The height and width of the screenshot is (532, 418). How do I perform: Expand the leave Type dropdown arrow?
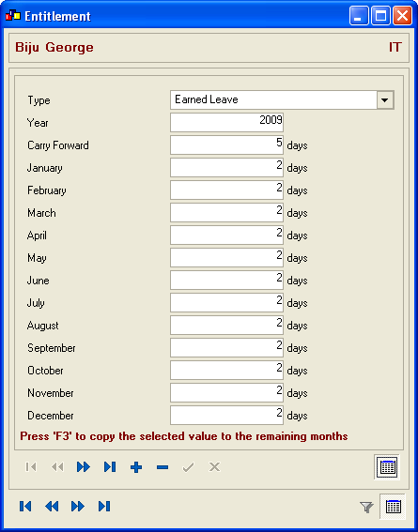click(x=385, y=99)
